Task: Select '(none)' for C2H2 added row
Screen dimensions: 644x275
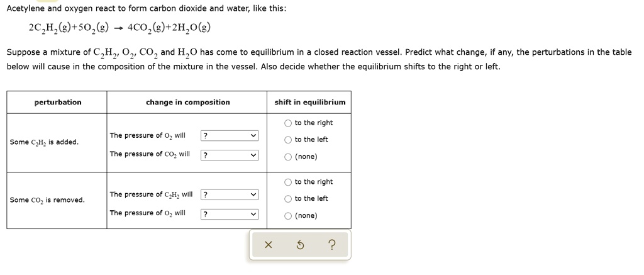Action: 288,157
